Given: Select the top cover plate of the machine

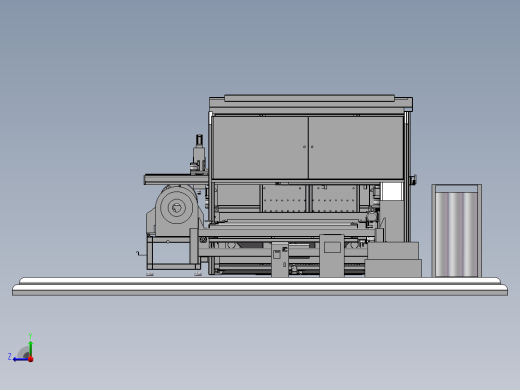Looking at the screenshot, I should (310, 98).
